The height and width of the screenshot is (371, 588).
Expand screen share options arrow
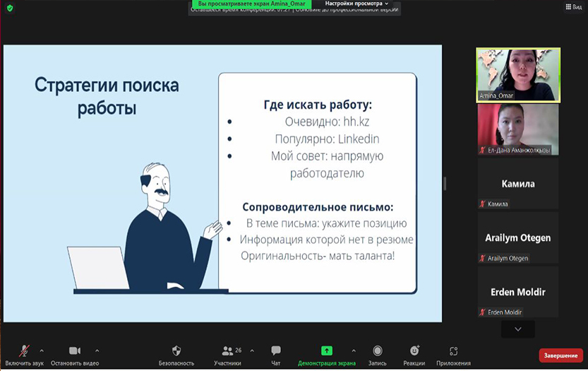pos(354,351)
